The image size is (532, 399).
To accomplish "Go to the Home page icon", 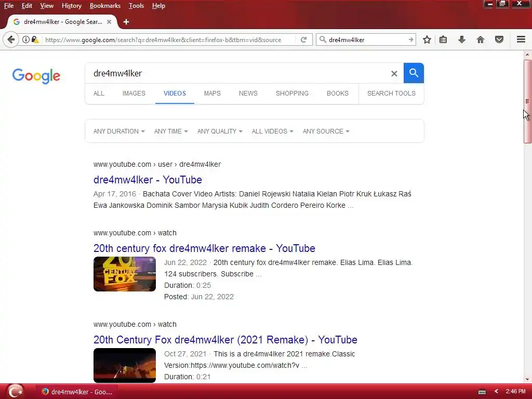I will 481,39.
